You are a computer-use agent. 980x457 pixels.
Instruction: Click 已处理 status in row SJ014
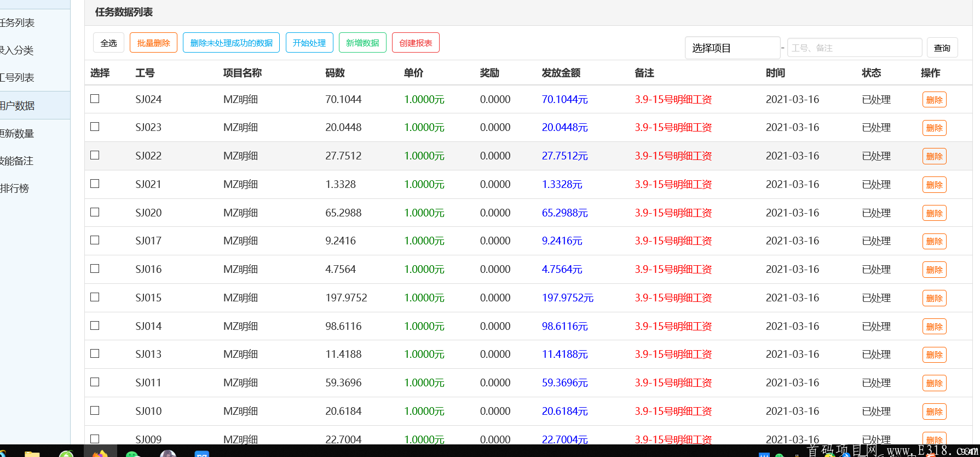[x=876, y=326]
